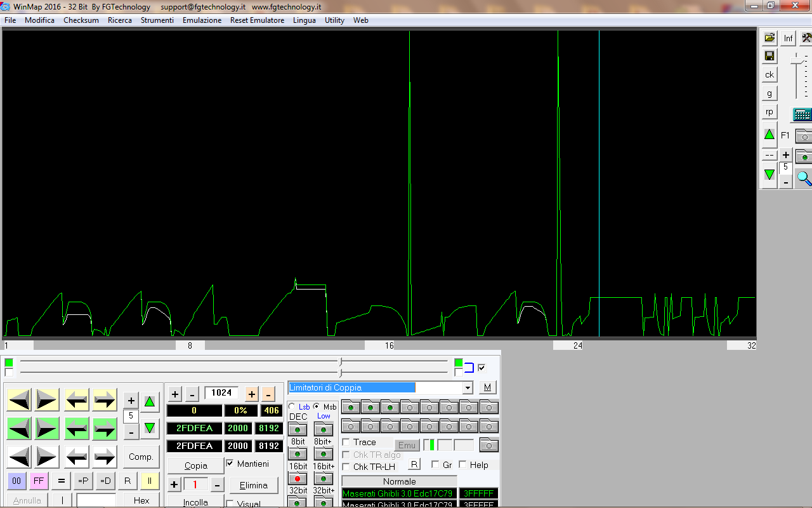
Task: Click the Copia button
Action: pos(195,465)
